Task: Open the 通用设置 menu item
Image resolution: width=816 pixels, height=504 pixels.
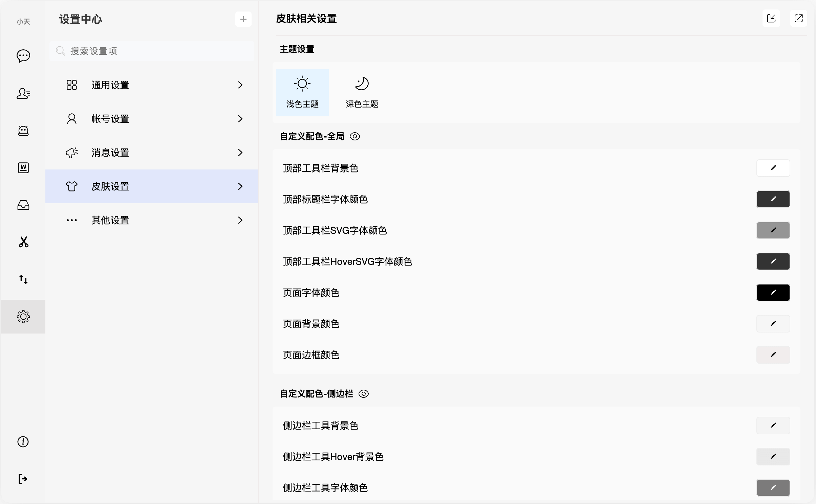Action: (x=152, y=85)
